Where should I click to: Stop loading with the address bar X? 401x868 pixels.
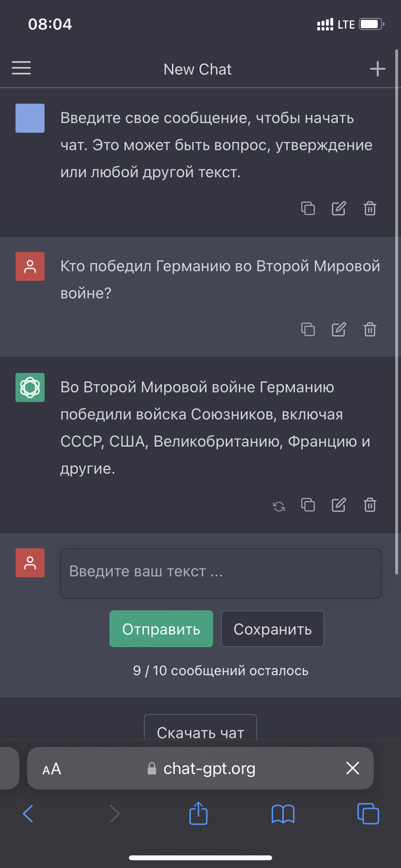click(352, 768)
